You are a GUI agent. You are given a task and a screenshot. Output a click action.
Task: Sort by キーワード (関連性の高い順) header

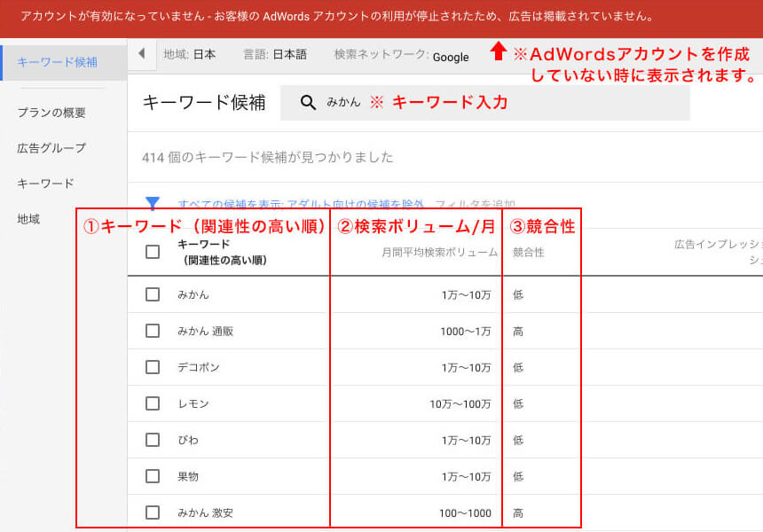click(223, 252)
